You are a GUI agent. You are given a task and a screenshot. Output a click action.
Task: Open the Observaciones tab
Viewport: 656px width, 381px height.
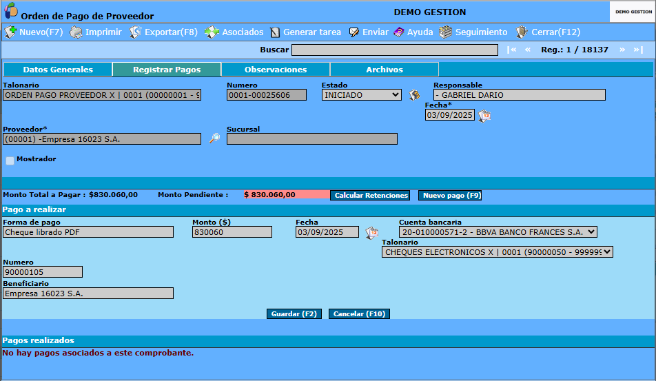click(276, 69)
